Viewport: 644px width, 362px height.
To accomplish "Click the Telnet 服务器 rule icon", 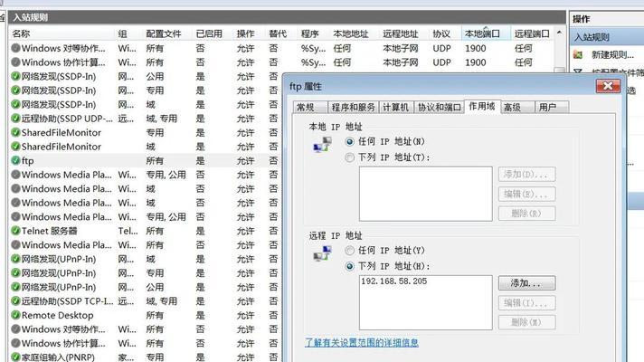I will click(x=15, y=231).
